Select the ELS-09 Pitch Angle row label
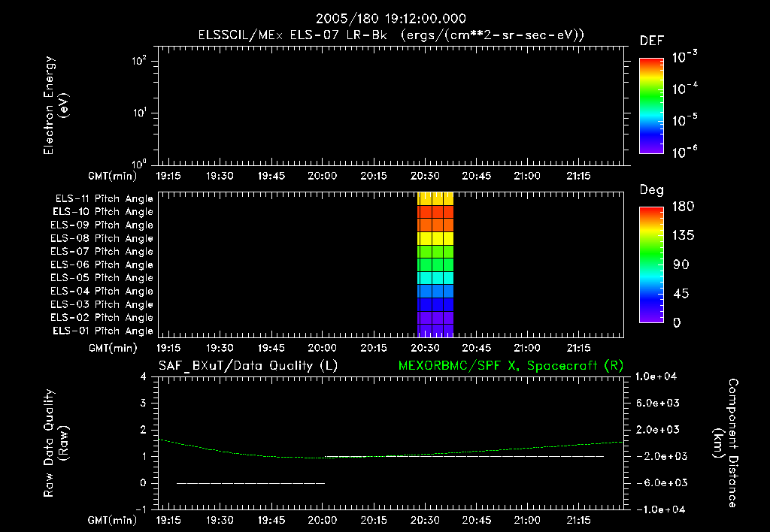This screenshot has height=532, width=770. [102, 225]
